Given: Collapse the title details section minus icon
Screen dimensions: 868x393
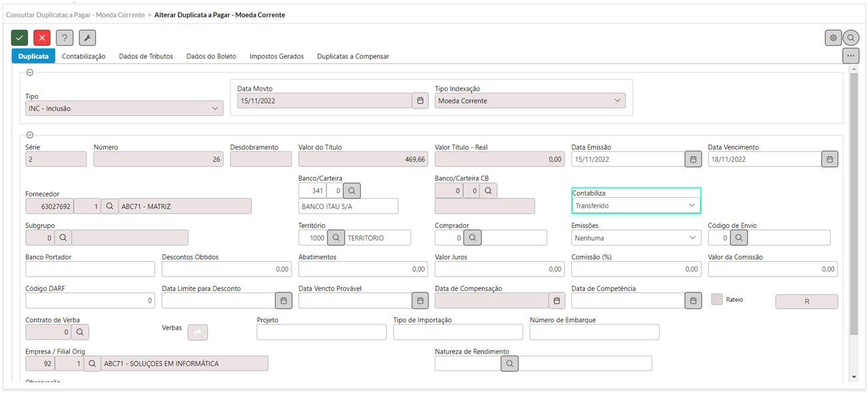Looking at the screenshot, I should tap(30, 135).
